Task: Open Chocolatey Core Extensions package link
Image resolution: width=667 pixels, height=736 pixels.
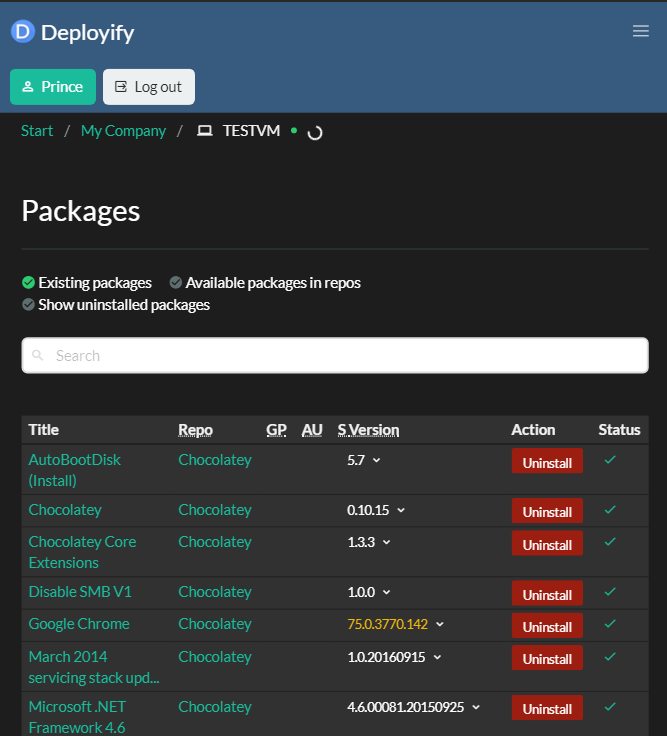Action: coord(83,552)
